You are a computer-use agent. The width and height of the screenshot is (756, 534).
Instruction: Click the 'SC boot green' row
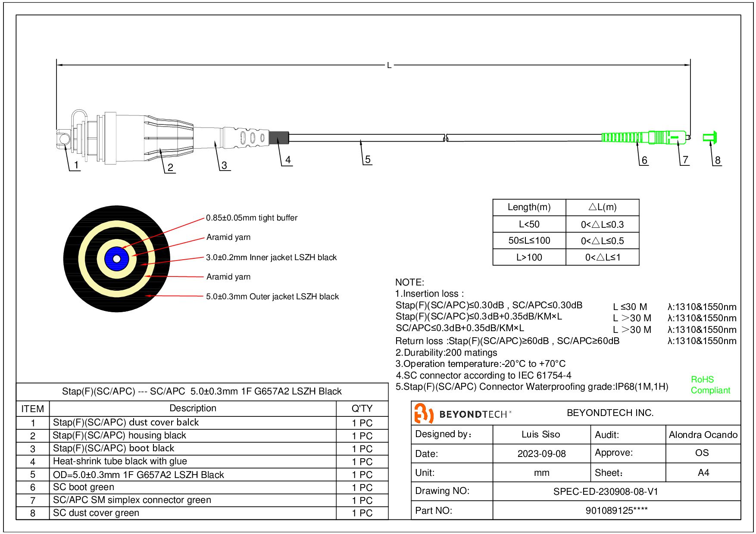(202, 487)
